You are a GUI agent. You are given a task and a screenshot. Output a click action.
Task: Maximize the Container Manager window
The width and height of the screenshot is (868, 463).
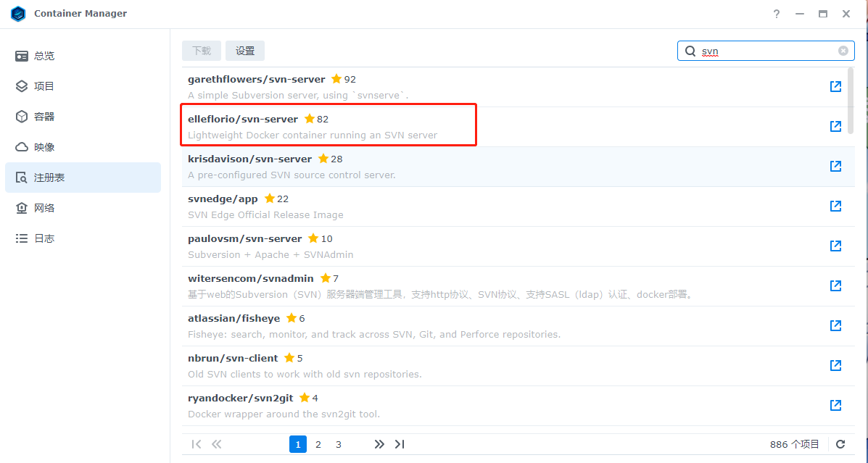(x=823, y=14)
